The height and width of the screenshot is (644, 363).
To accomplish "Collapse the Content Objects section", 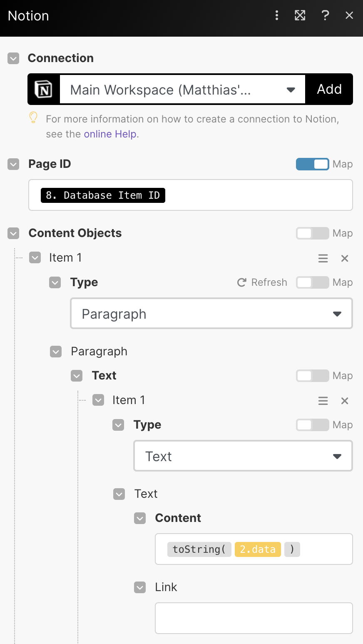I will point(13,233).
